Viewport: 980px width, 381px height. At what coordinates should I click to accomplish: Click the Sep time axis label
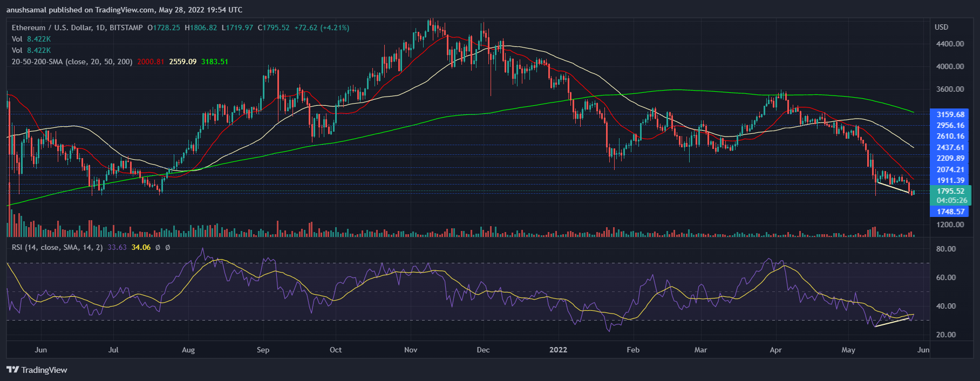[263, 350]
